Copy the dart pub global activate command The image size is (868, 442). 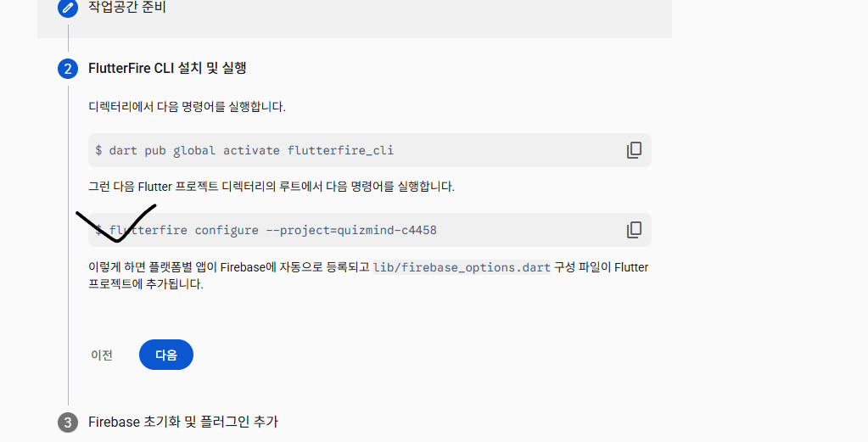tap(634, 150)
